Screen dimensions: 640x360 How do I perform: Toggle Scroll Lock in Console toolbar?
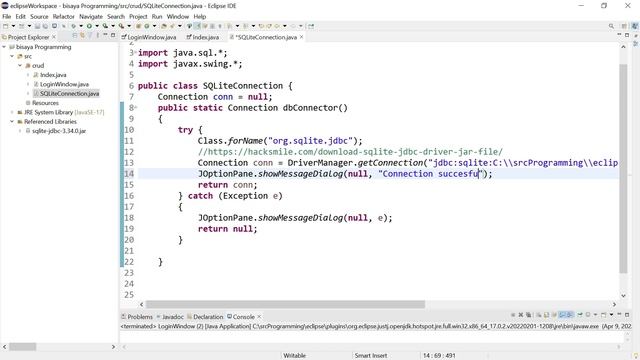click(x=546, y=315)
